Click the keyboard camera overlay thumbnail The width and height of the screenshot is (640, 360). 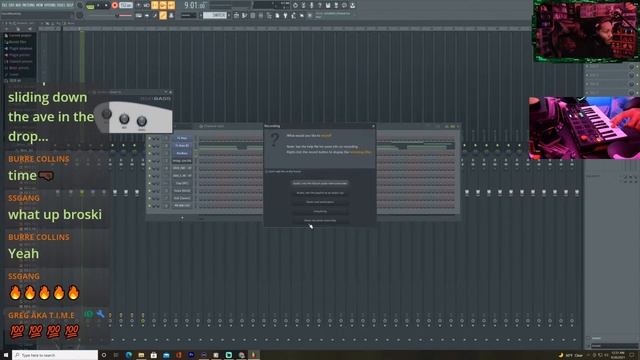click(x=584, y=128)
